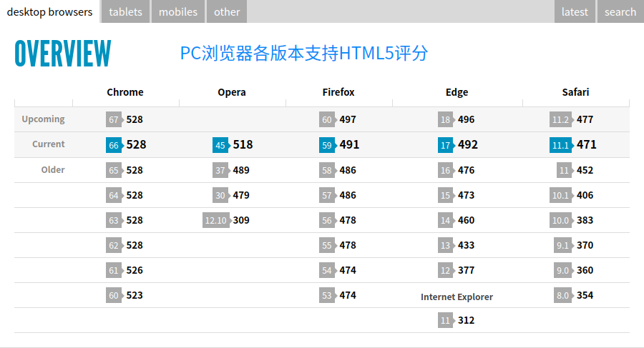Click the Opera column header
Viewport: 644px width, 348px height.
tap(232, 92)
